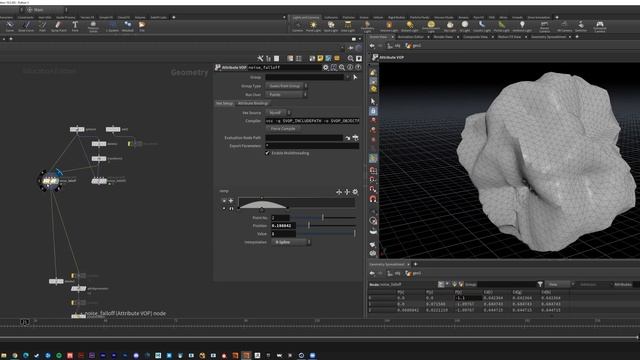Select the Area Light shelf tool

348,27
